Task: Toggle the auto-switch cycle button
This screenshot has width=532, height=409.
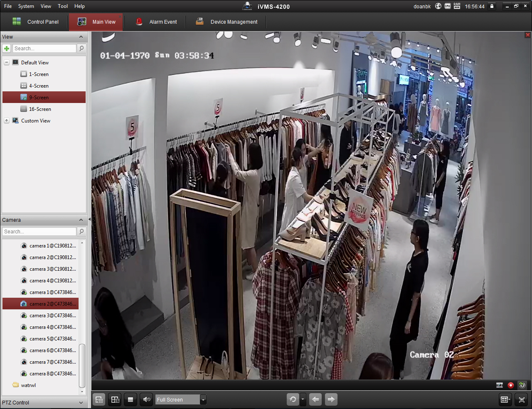Action: pyautogui.click(x=293, y=399)
